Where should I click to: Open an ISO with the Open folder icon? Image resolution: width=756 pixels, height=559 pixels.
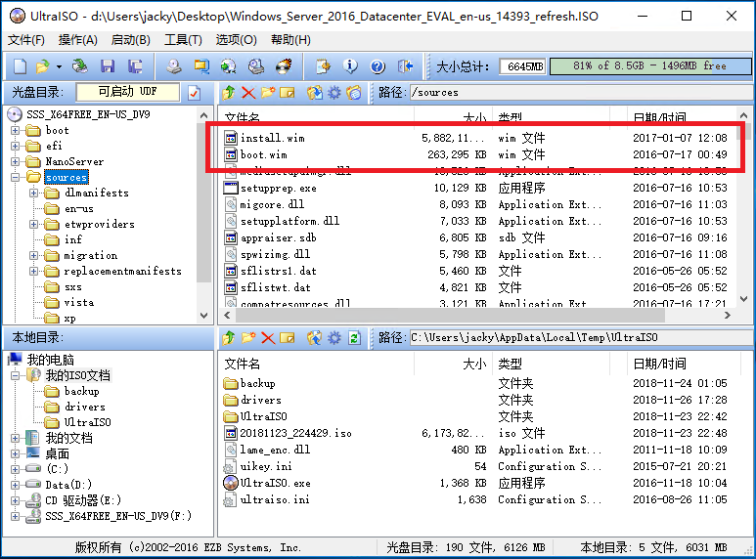[42, 66]
